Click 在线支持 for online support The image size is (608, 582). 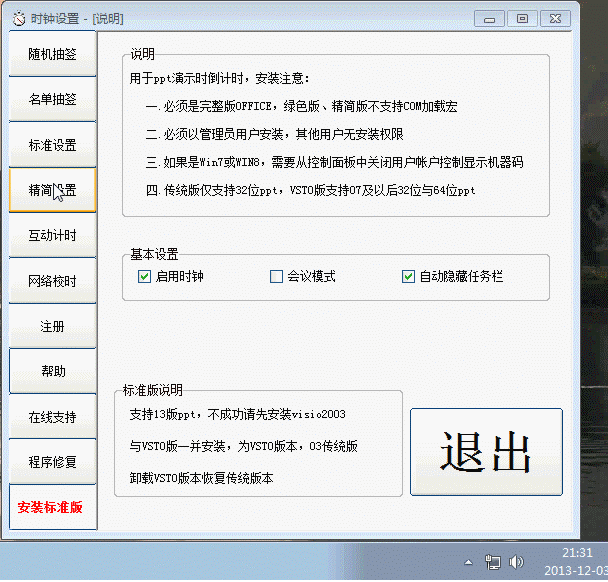coord(52,417)
